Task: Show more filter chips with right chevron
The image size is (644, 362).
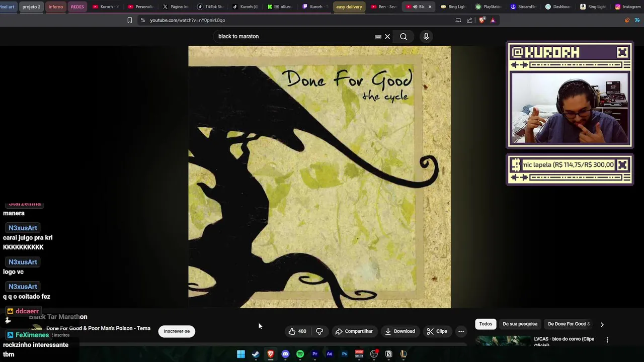Action: pos(602,324)
